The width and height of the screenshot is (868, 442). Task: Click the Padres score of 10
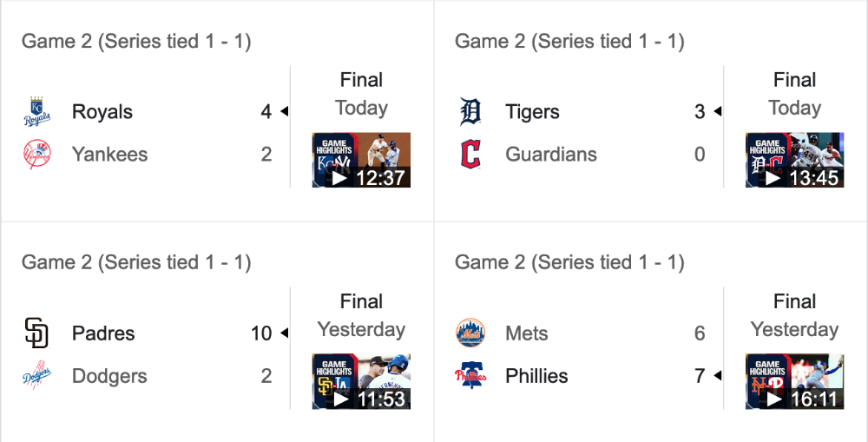(260, 333)
